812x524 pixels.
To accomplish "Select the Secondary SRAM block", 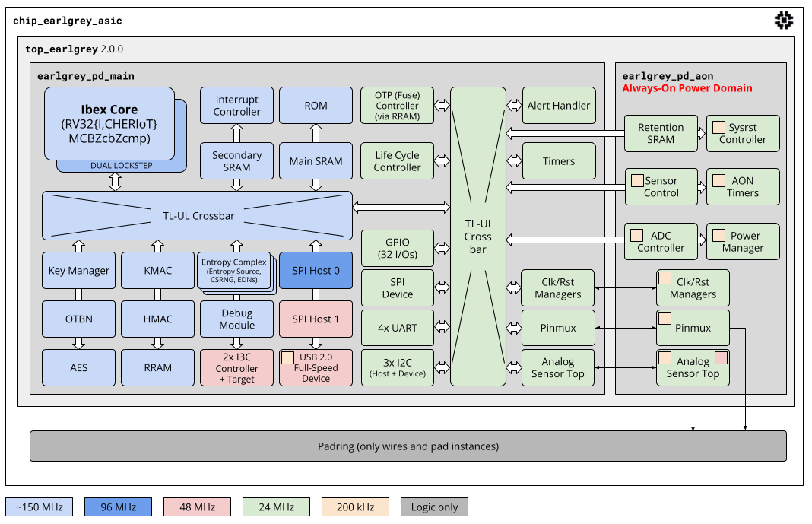I will click(x=236, y=161).
